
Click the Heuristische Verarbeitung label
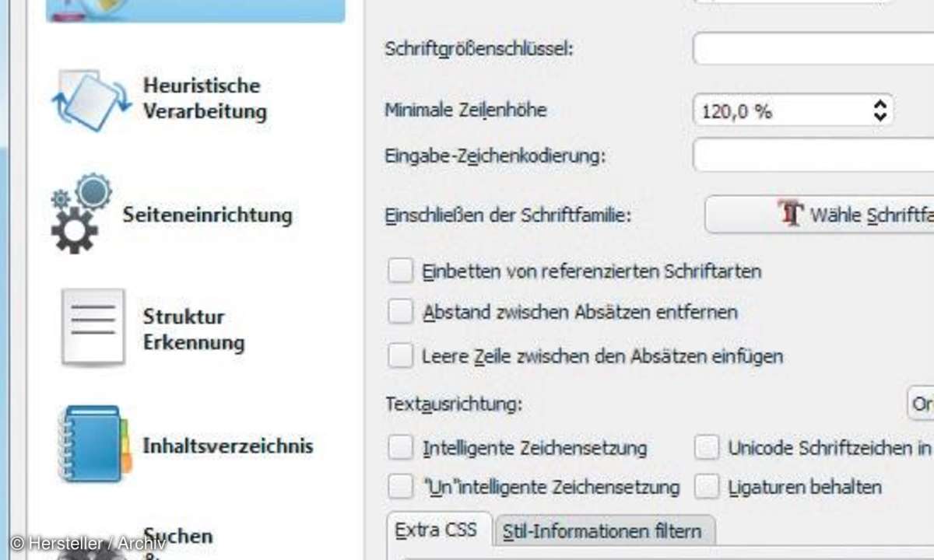(204, 98)
